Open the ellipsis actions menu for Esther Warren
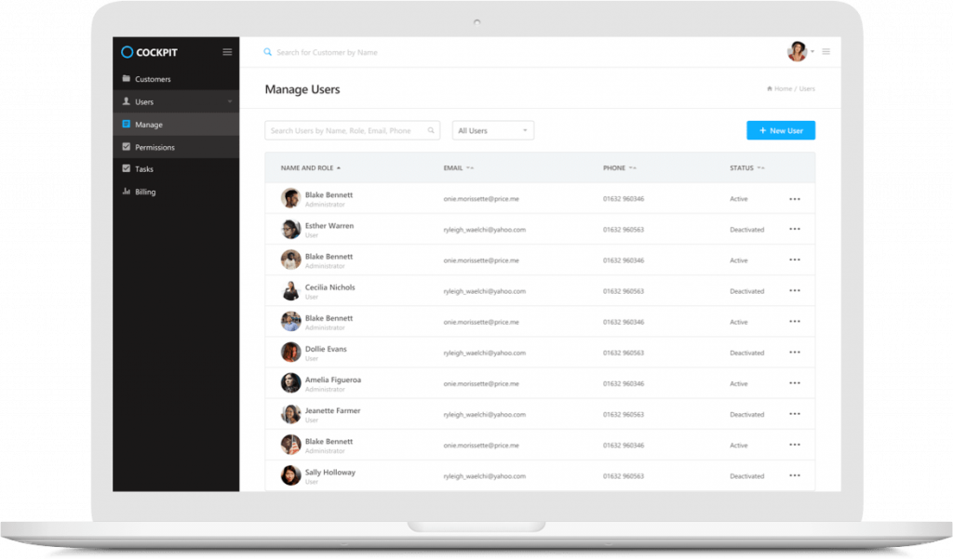 coord(796,229)
